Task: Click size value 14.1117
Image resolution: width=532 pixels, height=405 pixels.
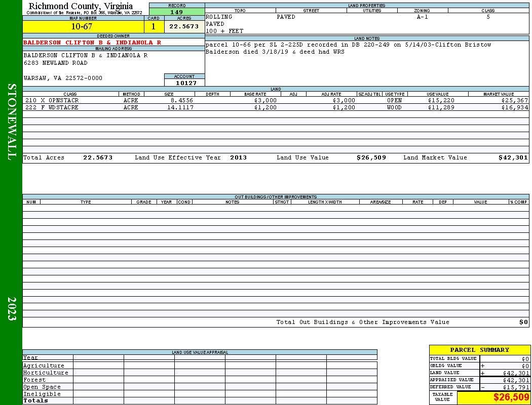Action: tap(180, 107)
